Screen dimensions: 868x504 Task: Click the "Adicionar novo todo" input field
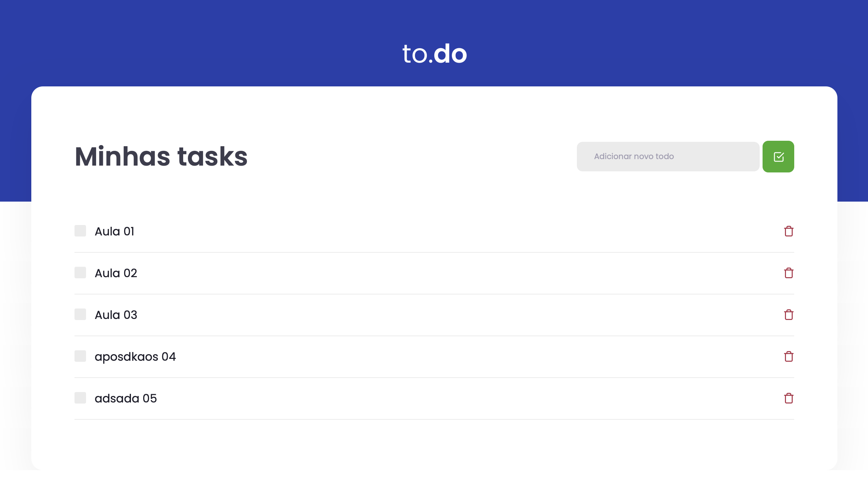point(668,156)
